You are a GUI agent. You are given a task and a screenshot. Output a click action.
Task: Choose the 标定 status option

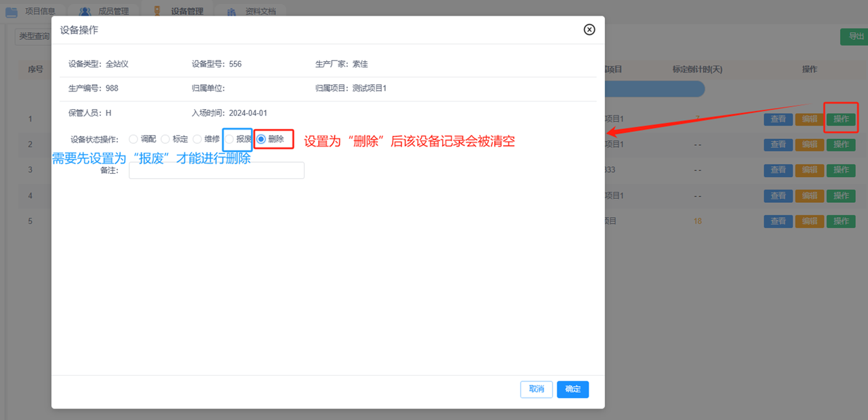165,139
